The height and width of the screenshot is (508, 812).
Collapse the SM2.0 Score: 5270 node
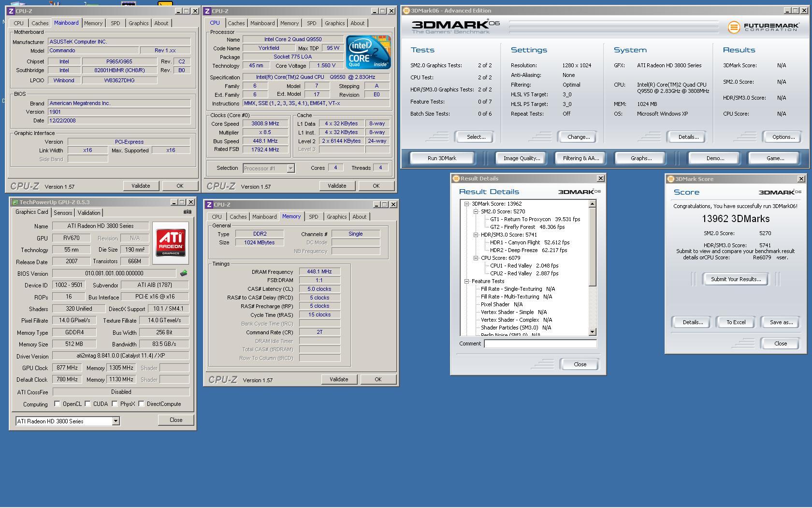click(476, 211)
